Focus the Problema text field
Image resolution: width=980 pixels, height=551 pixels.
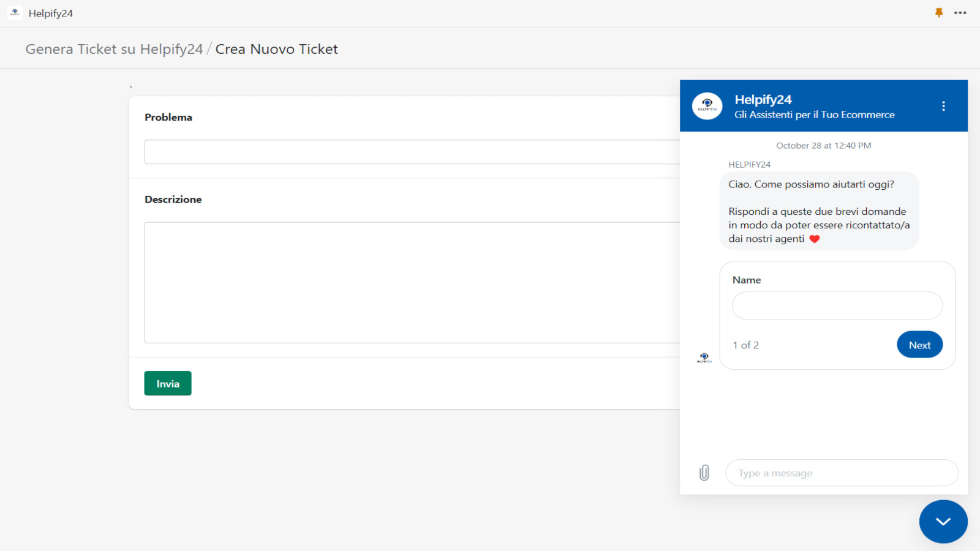pos(412,152)
